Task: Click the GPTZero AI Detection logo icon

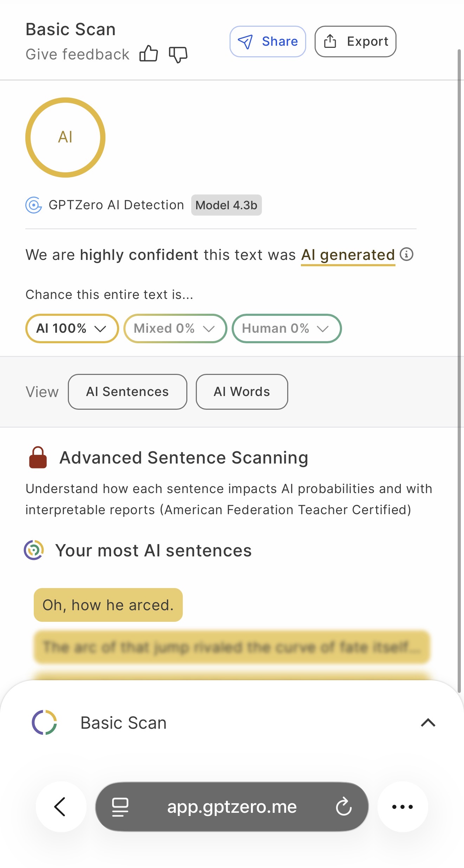Action: 34,205
